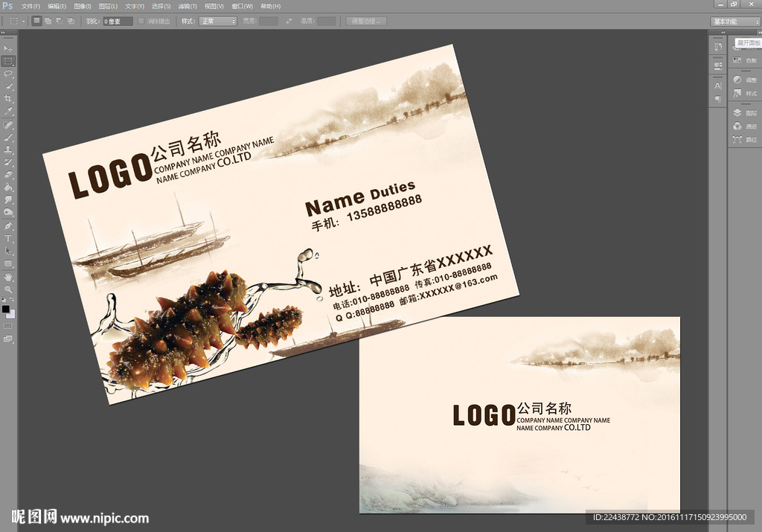Select the Move tool
Screen dimensions: 762x532
(8, 48)
